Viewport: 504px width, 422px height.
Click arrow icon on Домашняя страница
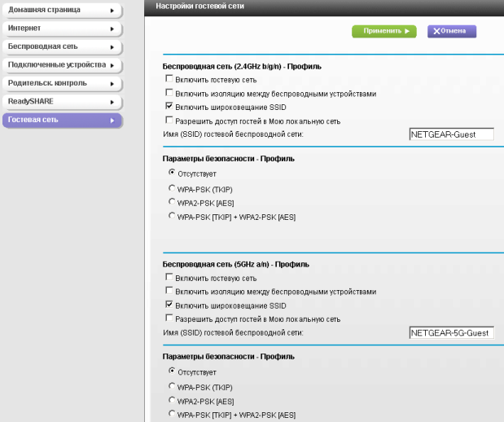coord(112,11)
